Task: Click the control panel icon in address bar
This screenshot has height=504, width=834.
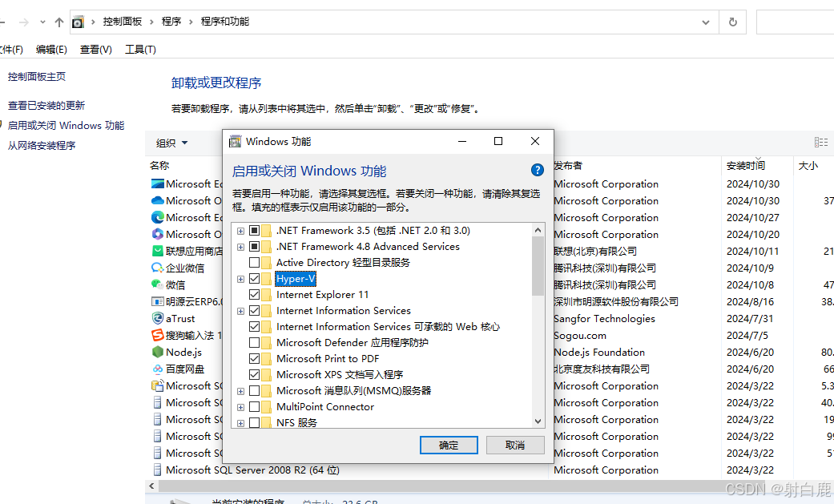Action: 79,22
